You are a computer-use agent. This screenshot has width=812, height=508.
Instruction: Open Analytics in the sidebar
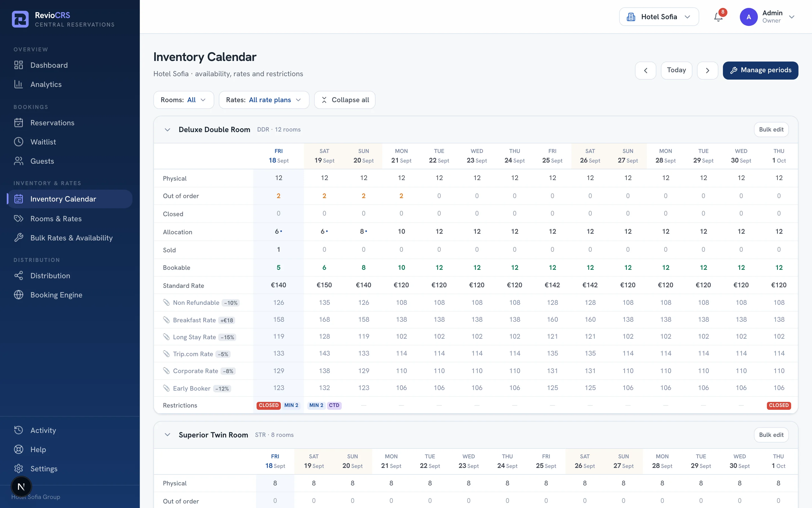point(69,84)
